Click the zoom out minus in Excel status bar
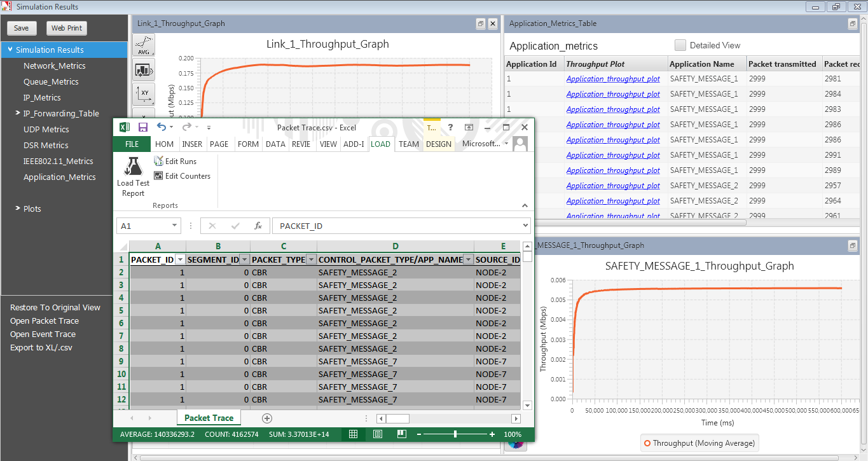This screenshot has width=868, height=461. [x=419, y=434]
